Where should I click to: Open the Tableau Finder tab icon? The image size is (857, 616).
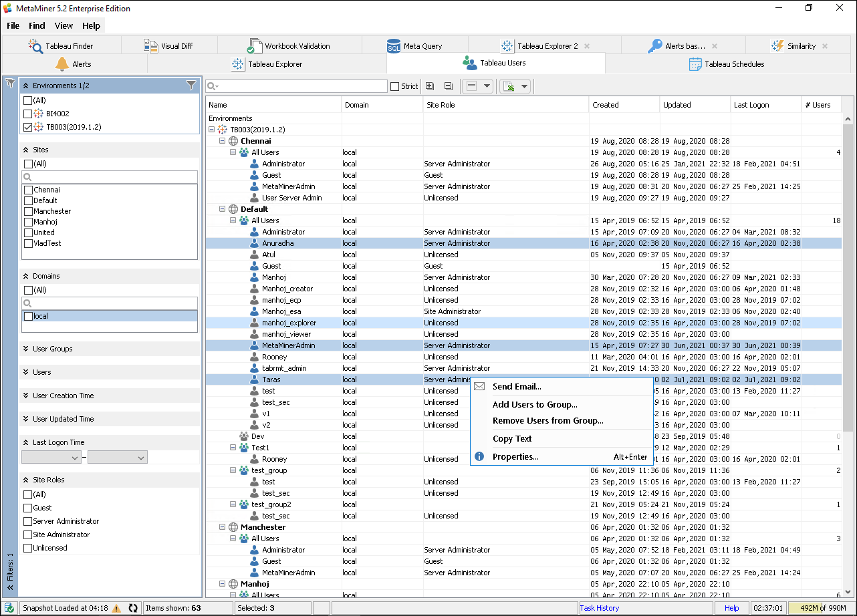pos(35,45)
